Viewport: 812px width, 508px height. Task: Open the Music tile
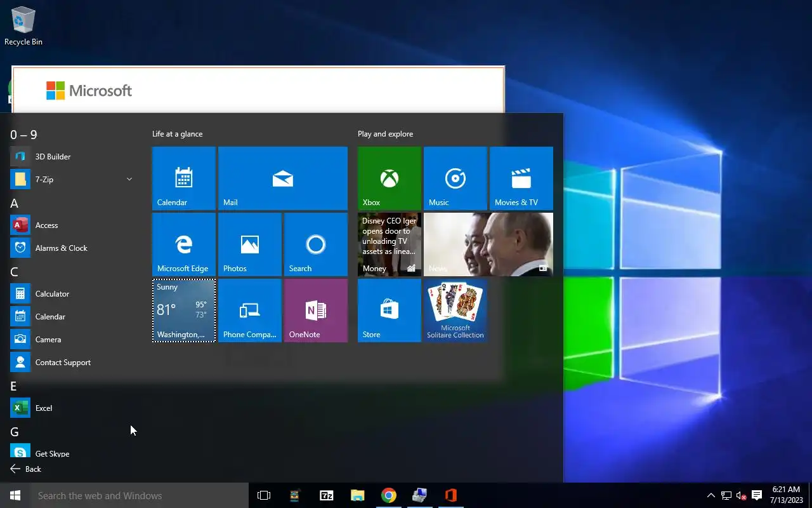click(455, 178)
